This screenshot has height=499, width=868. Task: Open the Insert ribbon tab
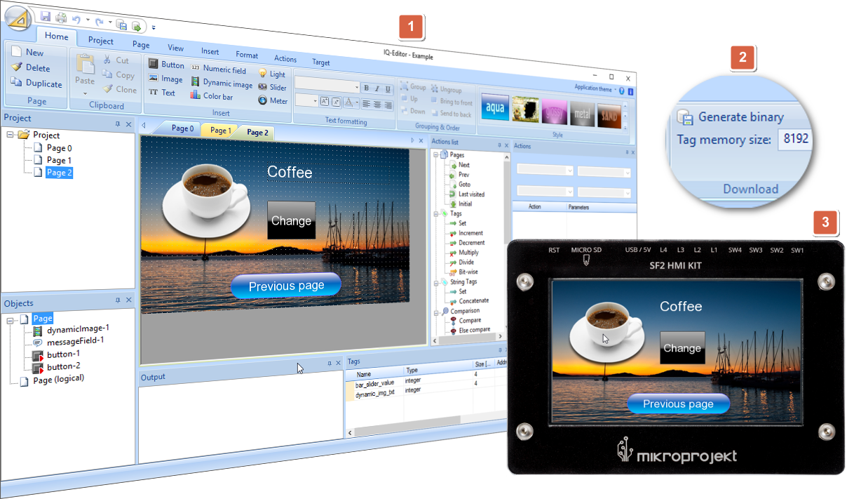[x=210, y=51]
